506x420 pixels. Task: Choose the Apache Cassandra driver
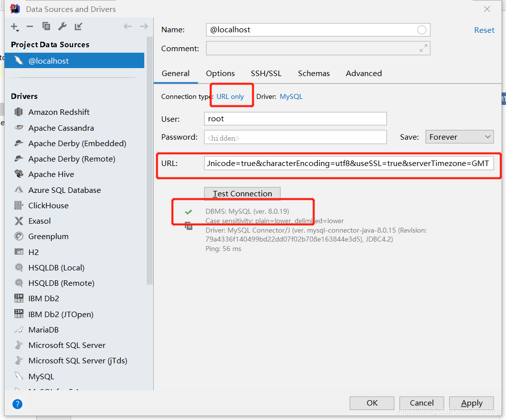tap(61, 128)
